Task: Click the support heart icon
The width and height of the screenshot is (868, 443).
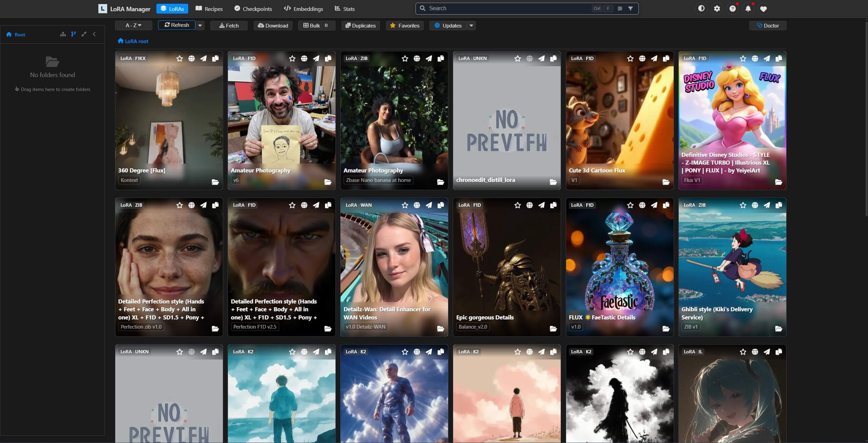Action: (x=764, y=9)
